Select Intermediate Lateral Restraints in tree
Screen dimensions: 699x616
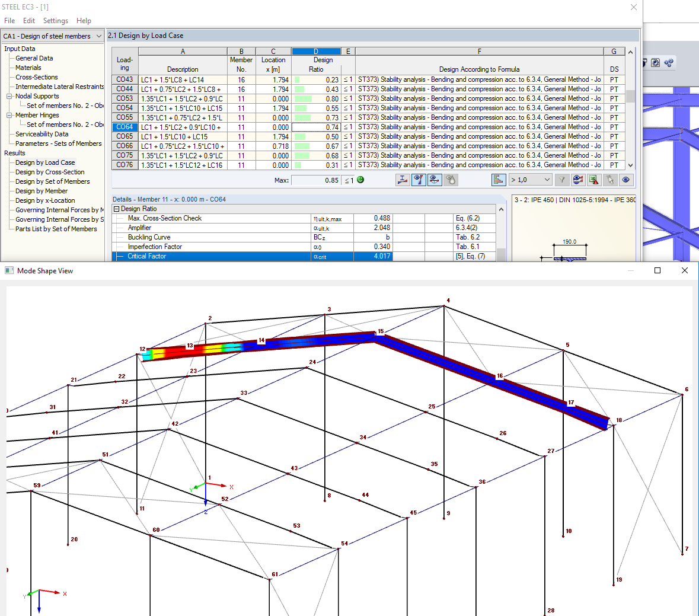pyautogui.click(x=60, y=87)
